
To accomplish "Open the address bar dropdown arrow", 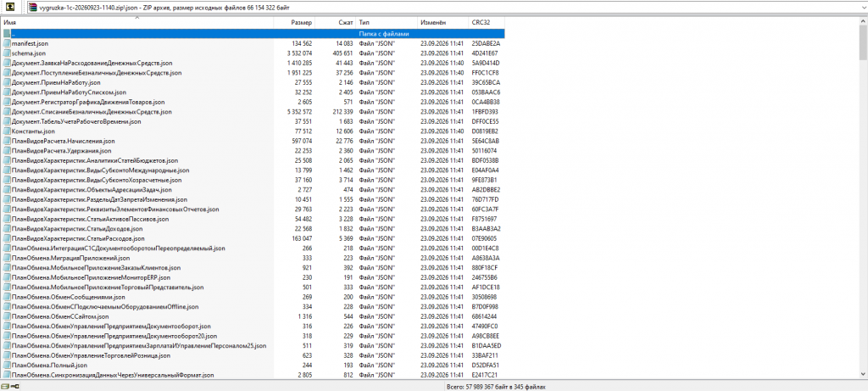I will (863, 8).
